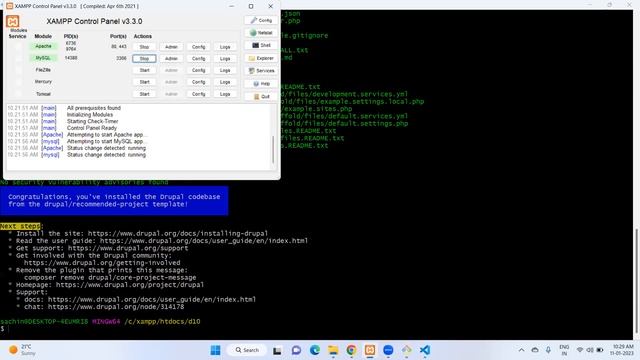Open the FileZilla Logs menu
Viewport: 640px width, 360px height.
[225, 70]
